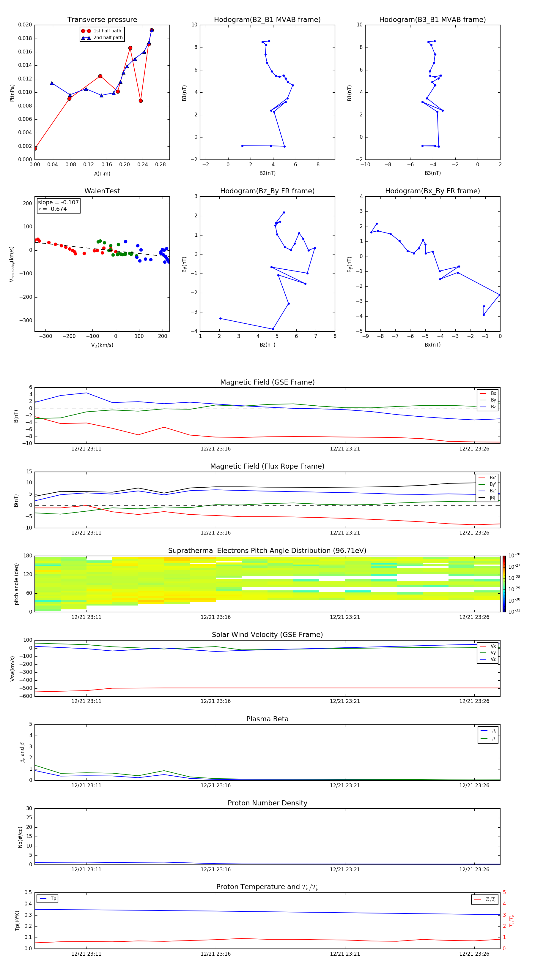Click the Suprathermal Electrons Pitch Angle Distribution title
Screen dimensions: 535x980
click(267, 551)
